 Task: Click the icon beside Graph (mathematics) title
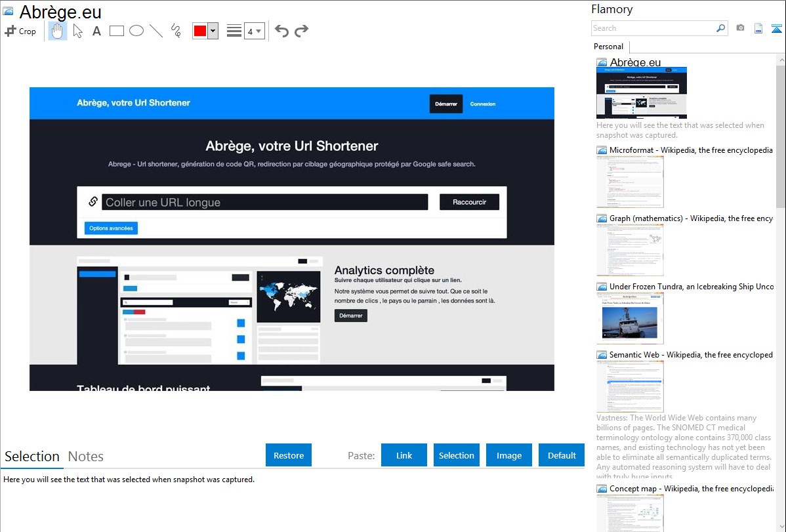coord(602,218)
